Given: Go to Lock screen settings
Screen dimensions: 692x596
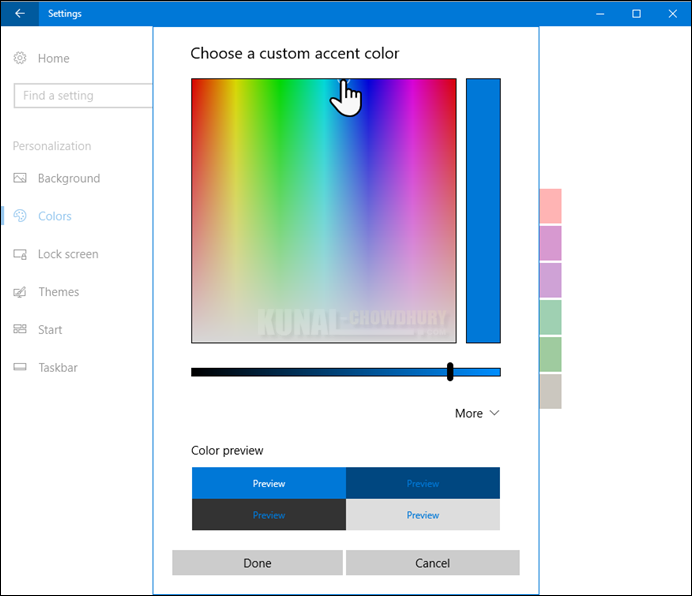Looking at the screenshot, I should (x=68, y=254).
